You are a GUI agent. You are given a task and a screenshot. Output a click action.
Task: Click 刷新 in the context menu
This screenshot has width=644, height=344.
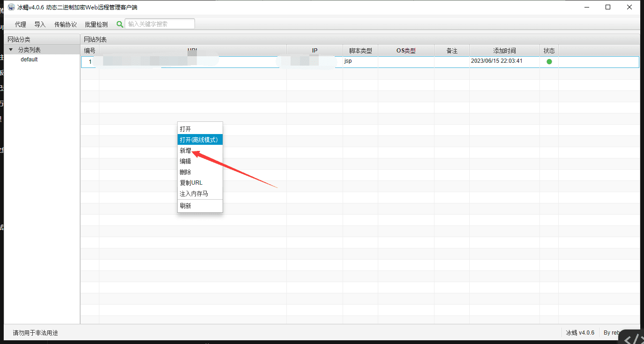click(x=186, y=206)
